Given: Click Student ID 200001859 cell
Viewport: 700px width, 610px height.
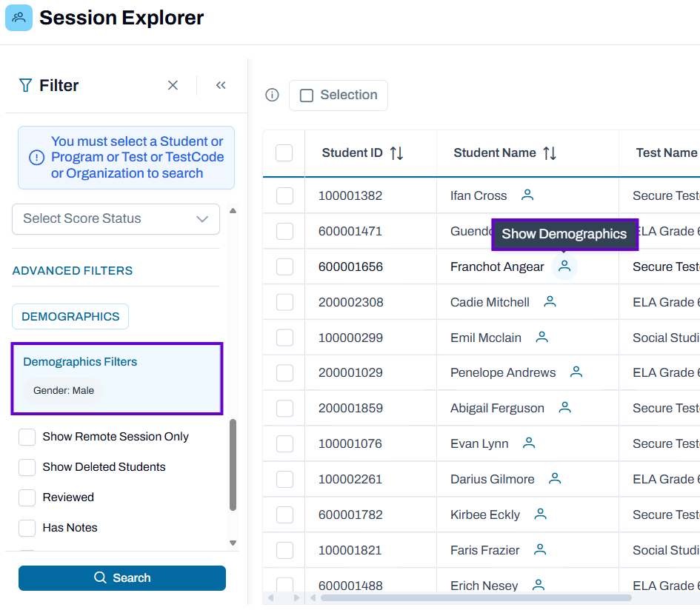Looking at the screenshot, I should click(350, 408).
